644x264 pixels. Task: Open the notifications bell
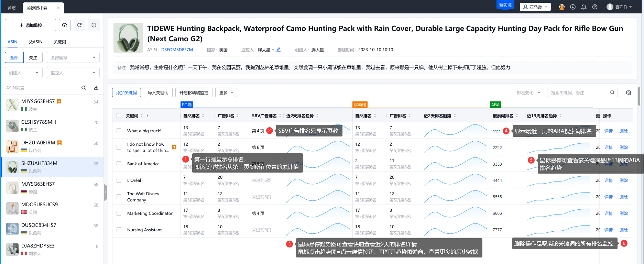pyautogui.click(x=584, y=7)
